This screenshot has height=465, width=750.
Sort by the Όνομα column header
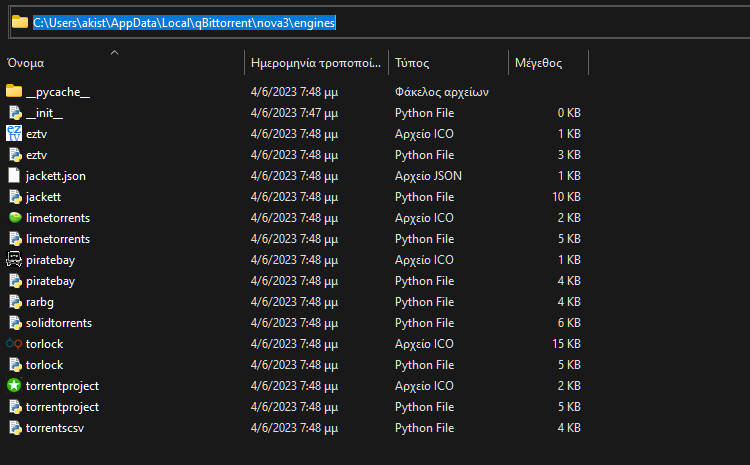[x=26, y=63]
